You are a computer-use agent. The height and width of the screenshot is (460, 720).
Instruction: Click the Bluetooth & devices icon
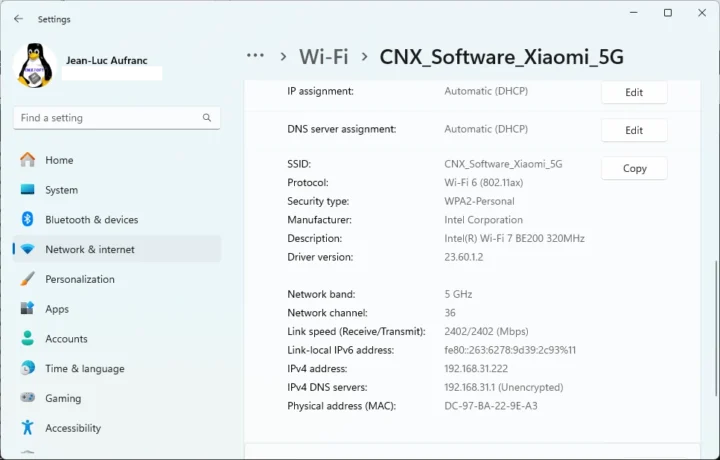[28, 219]
